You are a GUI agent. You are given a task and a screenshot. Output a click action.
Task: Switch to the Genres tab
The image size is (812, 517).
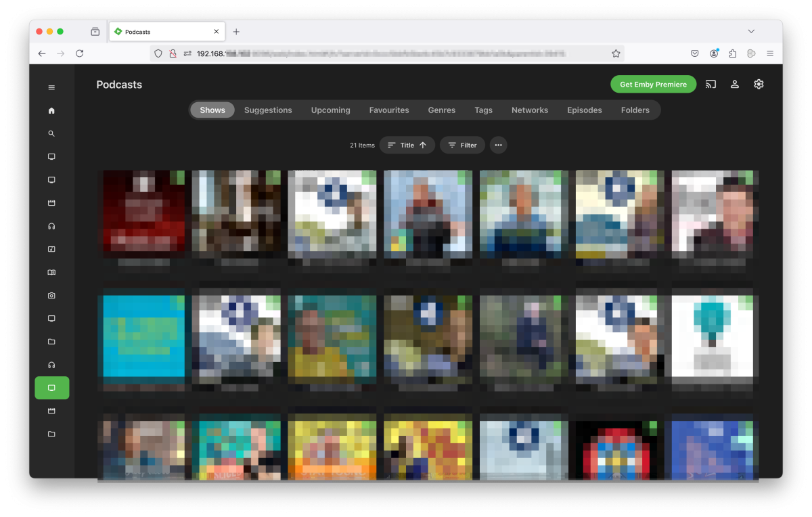pos(441,110)
